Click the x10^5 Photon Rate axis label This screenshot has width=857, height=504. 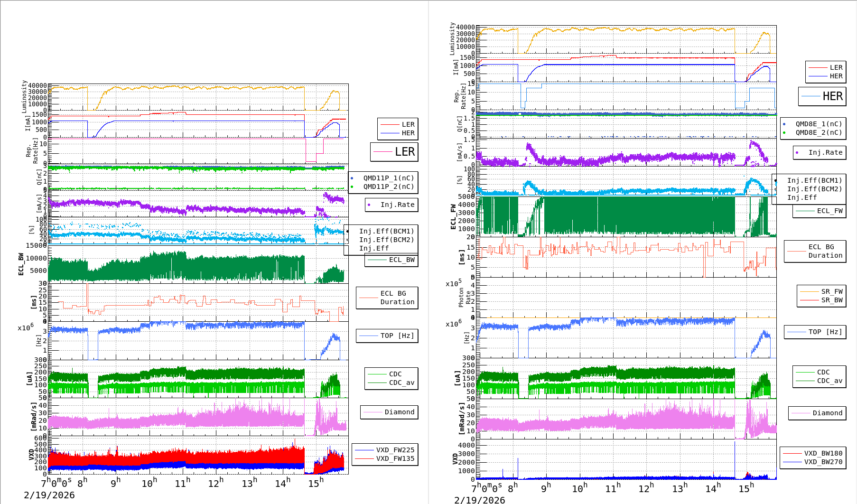pos(454,284)
